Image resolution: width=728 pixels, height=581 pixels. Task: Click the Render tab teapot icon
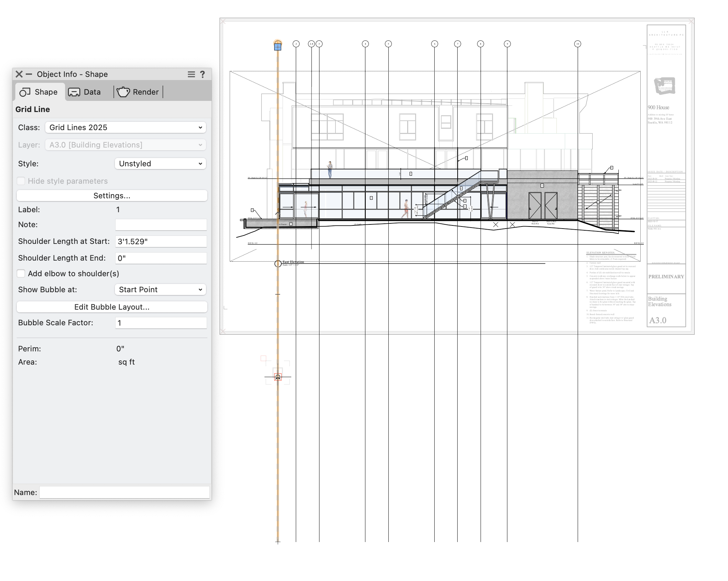pos(123,92)
